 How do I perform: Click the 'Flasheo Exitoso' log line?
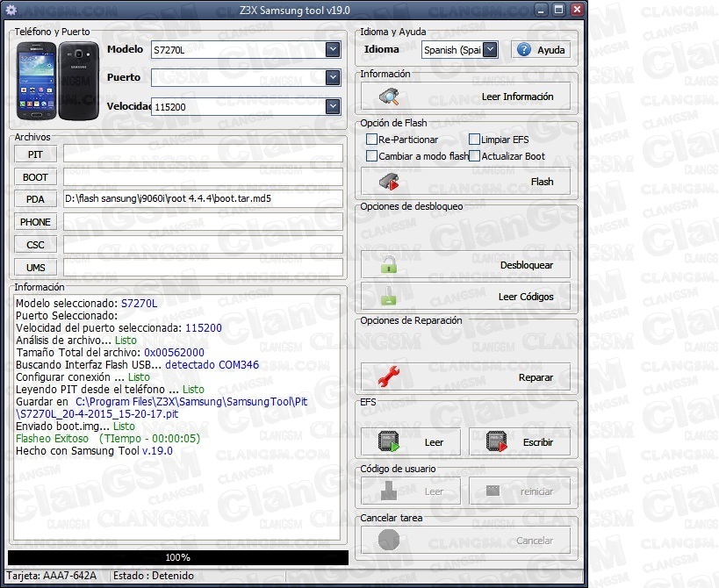point(108,439)
